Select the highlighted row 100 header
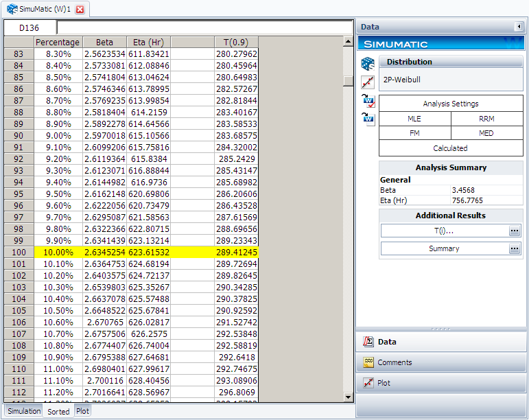529x420 pixels. point(19,253)
